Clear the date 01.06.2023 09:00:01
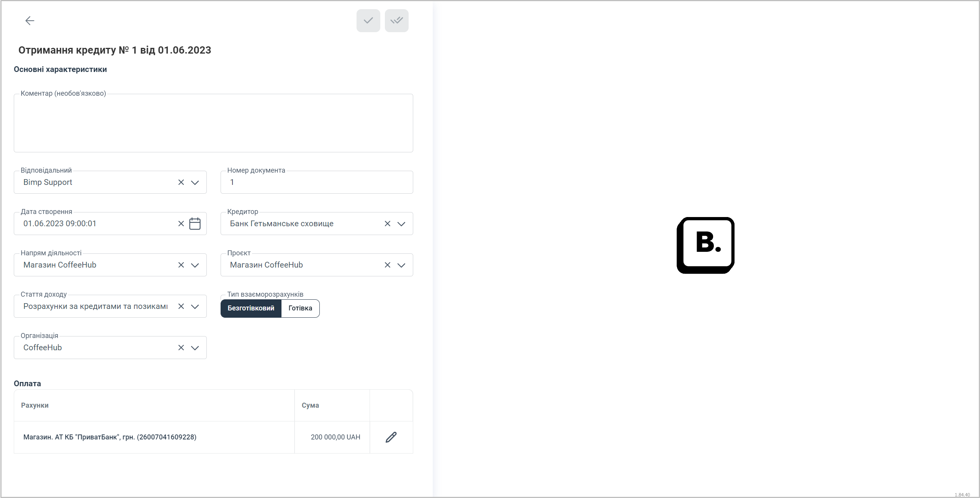Image resolution: width=980 pixels, height=498 pixels. [181, 224]
